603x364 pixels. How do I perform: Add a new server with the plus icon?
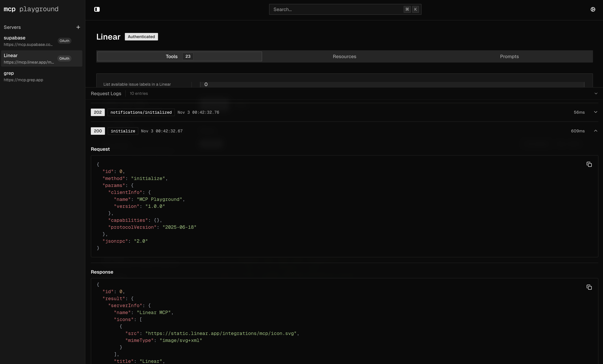78,27
